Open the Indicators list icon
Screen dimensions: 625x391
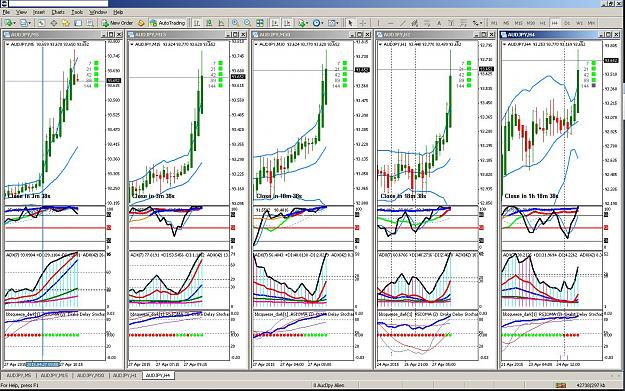click(x=301, y=23)
